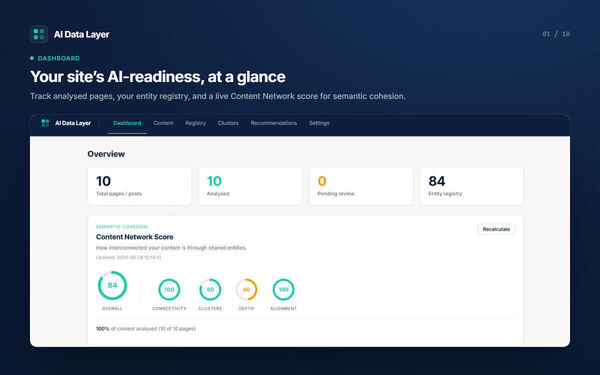Image resolution: width=600 pixels, height=375 pixels.
Task: Click the Recalculate button
Action: pyautogui.click(x=496, y=229)
